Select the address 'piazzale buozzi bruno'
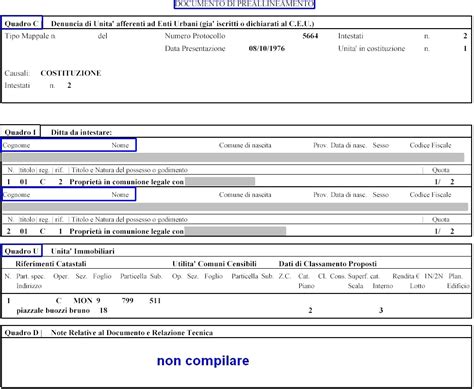This screenshot has width=474, height=389. tap(53, 311)
